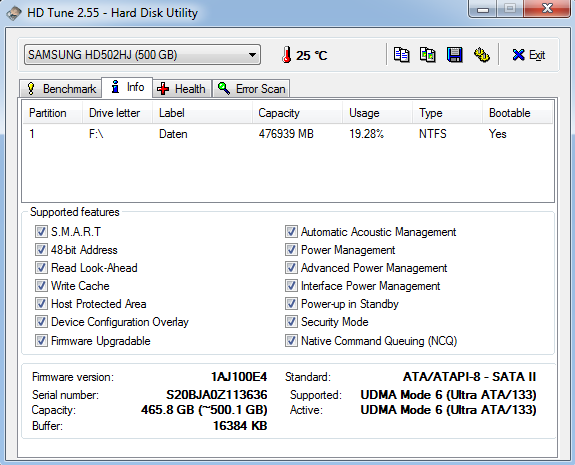Click the copy screenshot to clipboard icon
The width and height of the screenshot is (575, 465).
[x=428, y=55]
